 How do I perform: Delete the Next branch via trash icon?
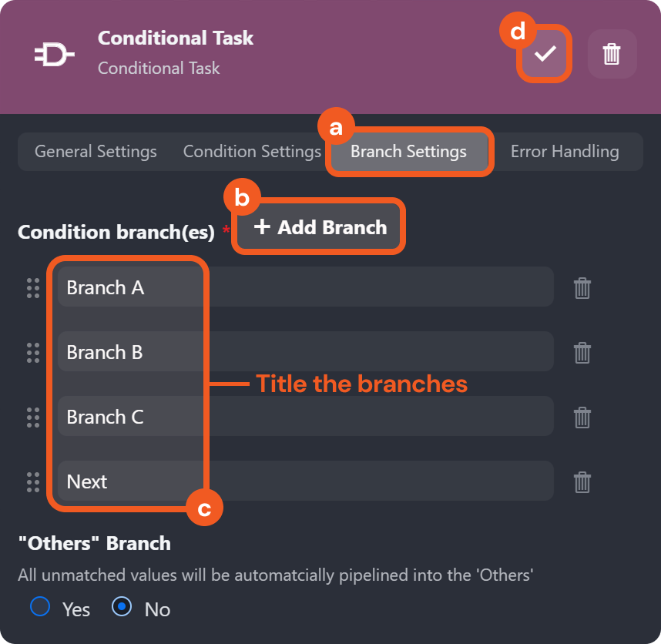582,482
